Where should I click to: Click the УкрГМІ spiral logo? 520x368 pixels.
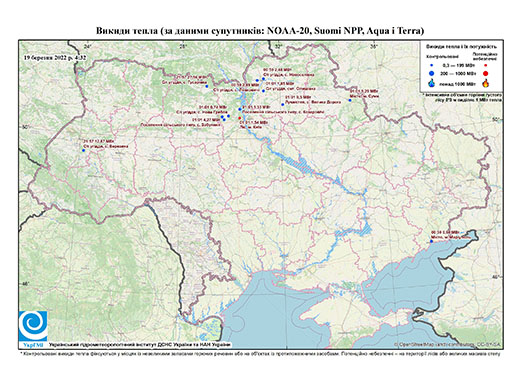click(33, 326)
